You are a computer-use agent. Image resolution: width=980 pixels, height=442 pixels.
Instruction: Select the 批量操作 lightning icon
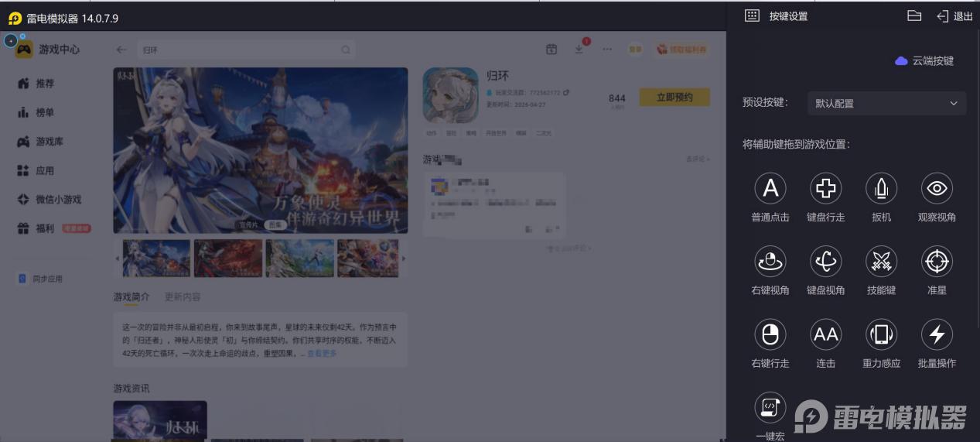pos(937,334)
